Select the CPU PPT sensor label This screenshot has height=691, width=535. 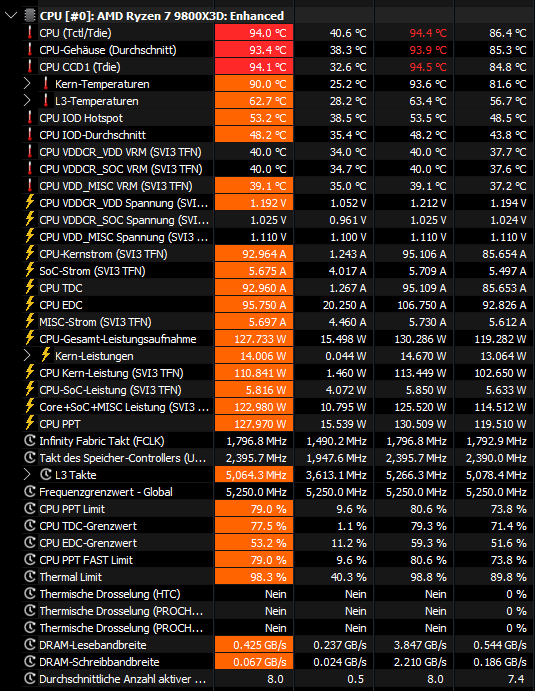(60, 424)
